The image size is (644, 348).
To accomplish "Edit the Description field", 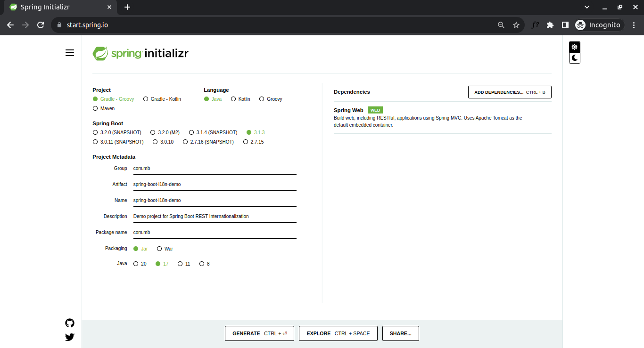I will (215, 217).
